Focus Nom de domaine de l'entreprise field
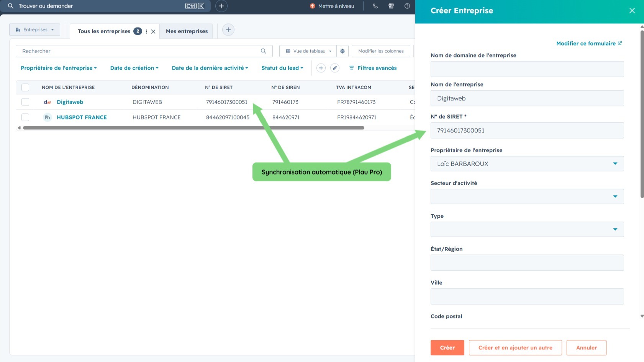 tap(527, 69)
